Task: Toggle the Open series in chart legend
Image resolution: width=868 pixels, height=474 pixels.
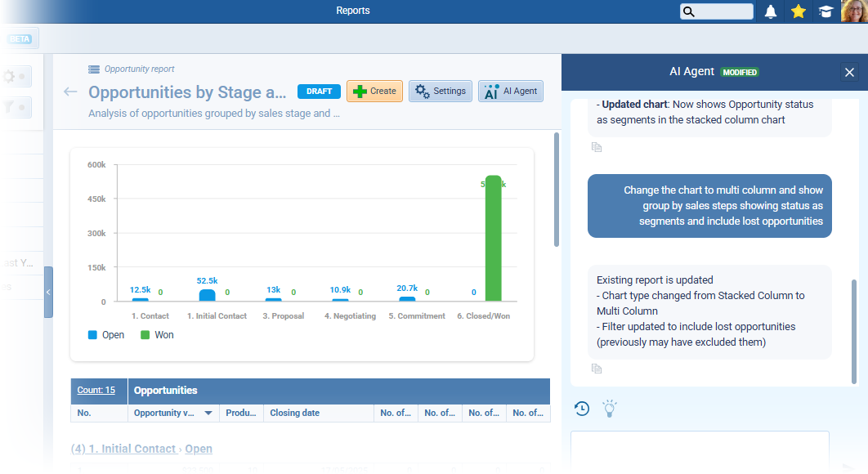Action: pos(105,335)
